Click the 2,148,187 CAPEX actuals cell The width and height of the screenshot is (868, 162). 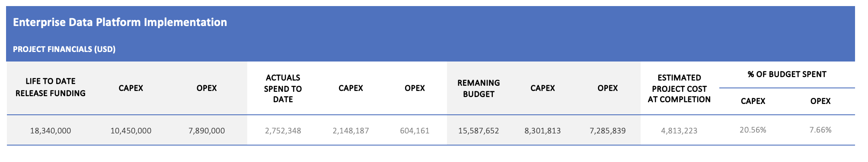[x=351, y=130]
